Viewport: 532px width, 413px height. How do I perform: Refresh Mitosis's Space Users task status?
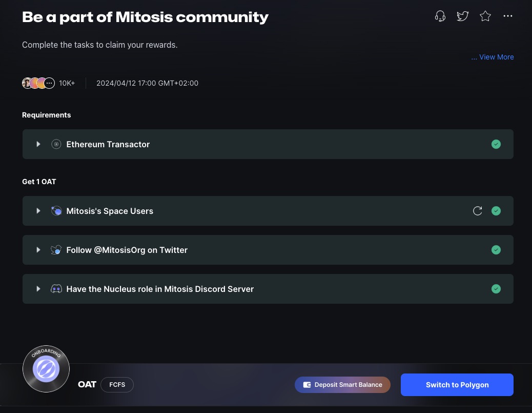coord(477,211)
